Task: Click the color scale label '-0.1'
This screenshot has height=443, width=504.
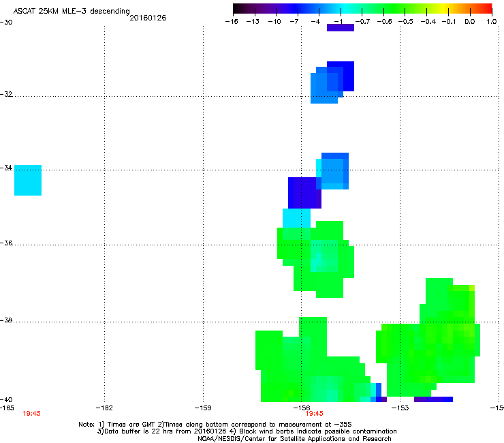Action: tap(449, 22)
